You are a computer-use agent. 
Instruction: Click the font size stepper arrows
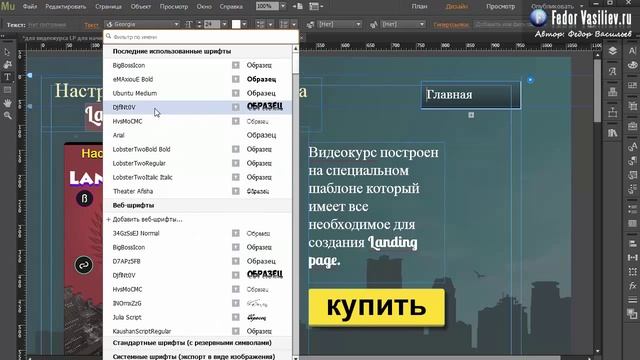(x=199, y=24)
